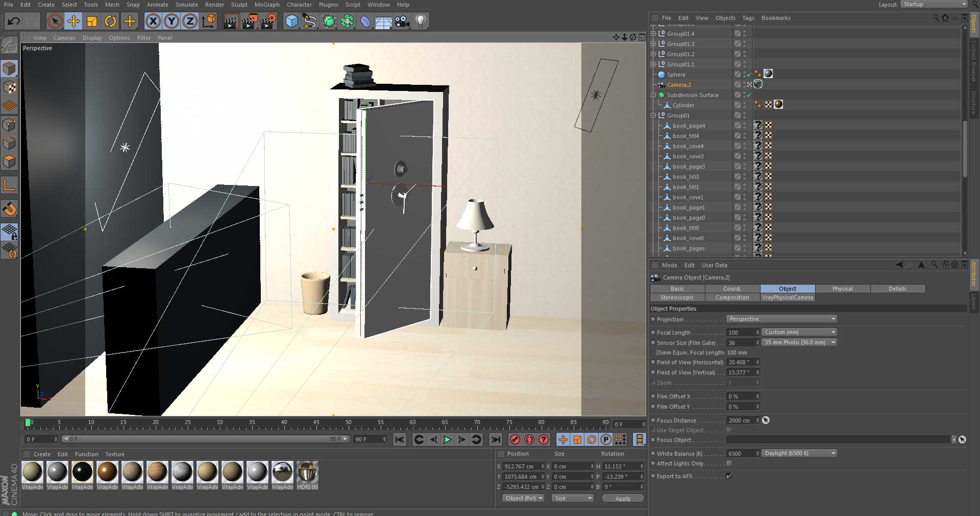Collapse the Group01 tree item
This screenshot has height=516, width=980.
click(653, 115)
